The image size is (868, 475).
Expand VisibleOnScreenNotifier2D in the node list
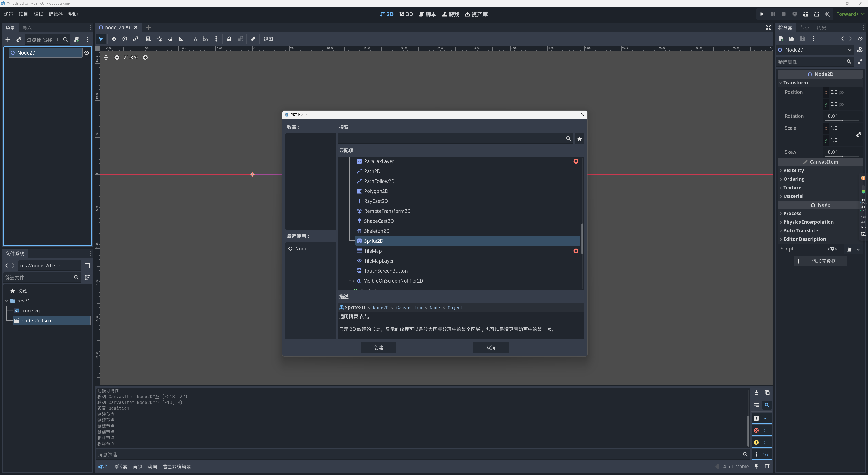(x=353, y=281)
